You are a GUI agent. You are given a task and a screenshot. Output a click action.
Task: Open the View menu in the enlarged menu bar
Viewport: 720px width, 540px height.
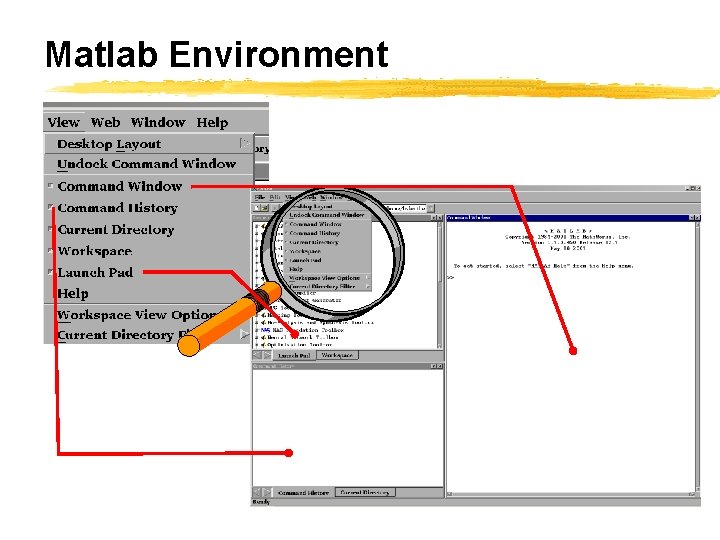[63, 122]
